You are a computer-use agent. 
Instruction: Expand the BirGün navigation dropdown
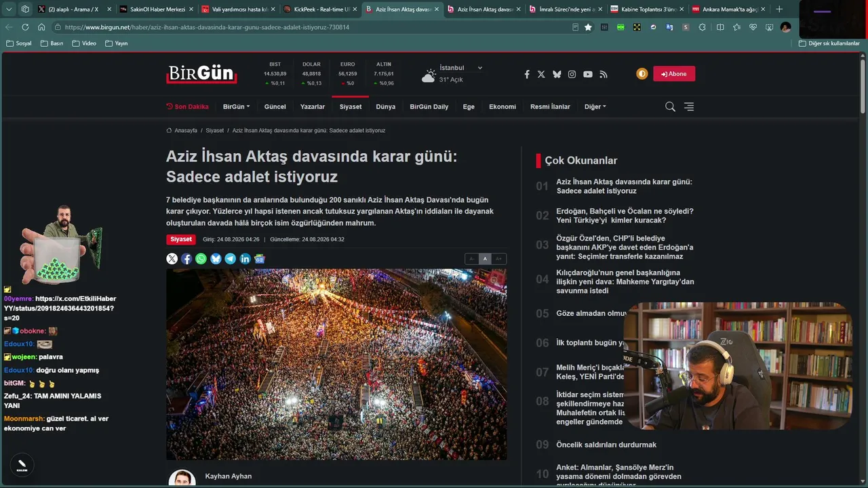point(237,106)
